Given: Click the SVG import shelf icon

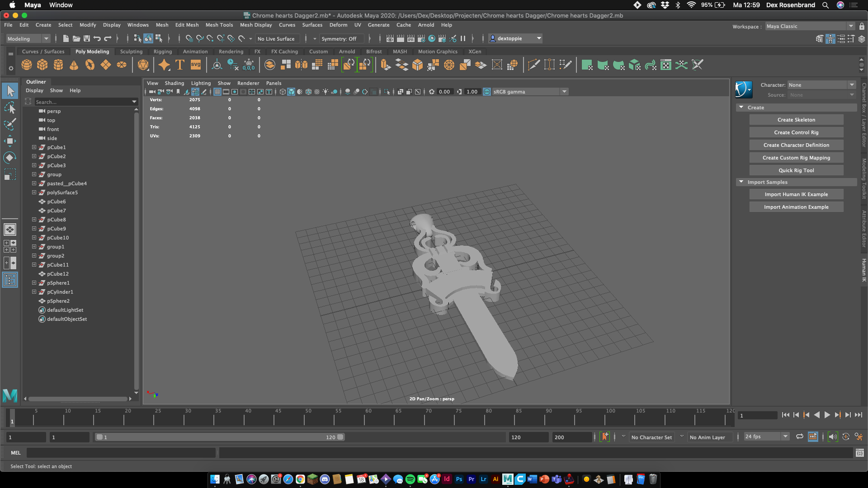Looking at the screenshot, I should click(196, 65).
